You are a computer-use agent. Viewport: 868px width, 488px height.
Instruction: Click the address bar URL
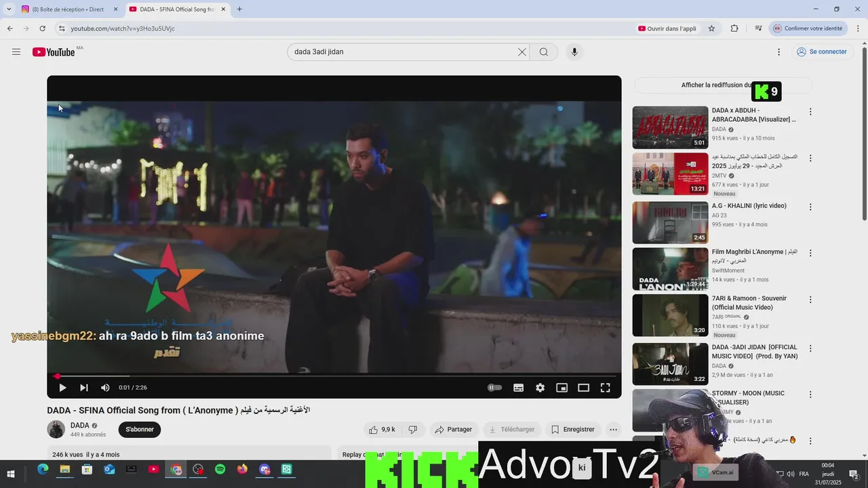[x=123, y=28]
